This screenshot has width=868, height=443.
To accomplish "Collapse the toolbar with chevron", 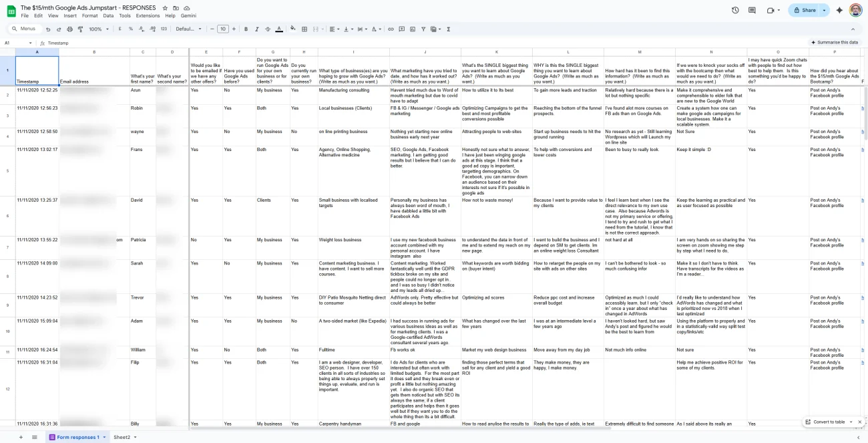I will pos(853,29).
